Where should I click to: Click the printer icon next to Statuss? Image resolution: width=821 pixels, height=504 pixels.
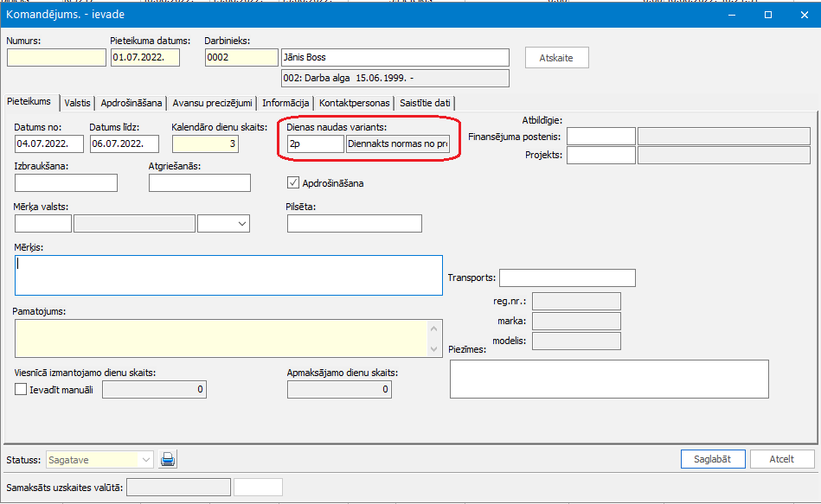pos(168,460)
